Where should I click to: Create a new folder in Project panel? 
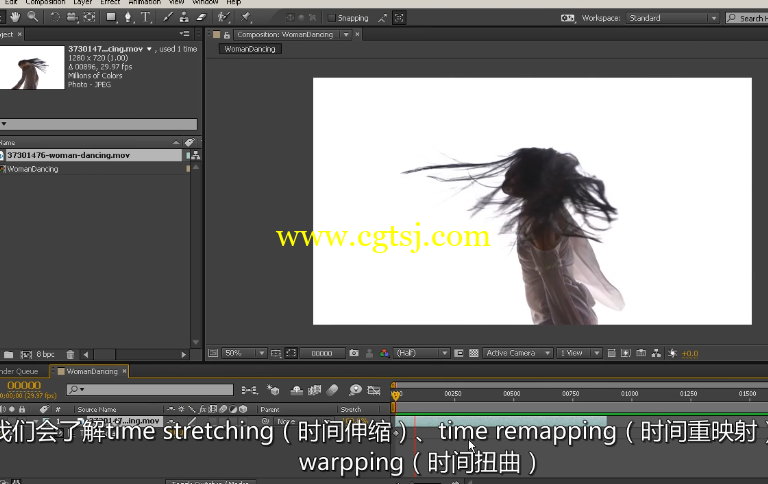click(x=8, y=354)
